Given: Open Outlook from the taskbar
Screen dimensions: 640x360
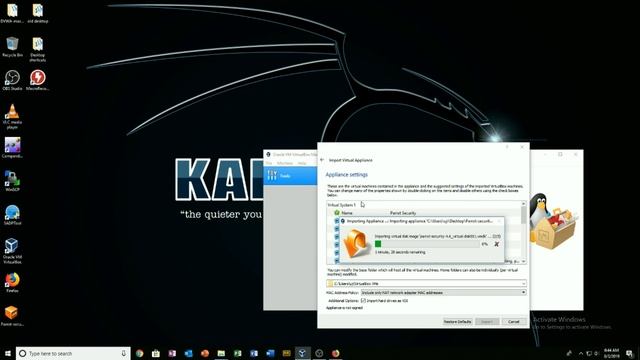Looking at the screenshot, I should (189, 353).
